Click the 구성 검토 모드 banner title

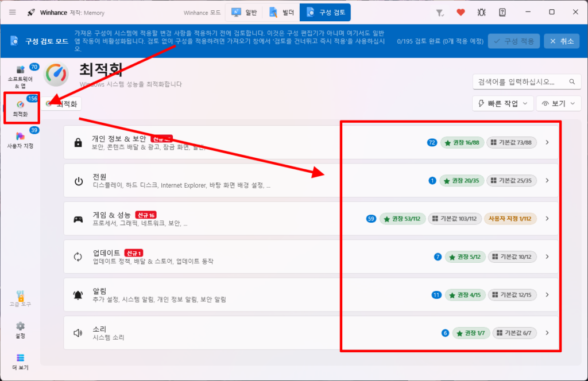tap(47, 41)
